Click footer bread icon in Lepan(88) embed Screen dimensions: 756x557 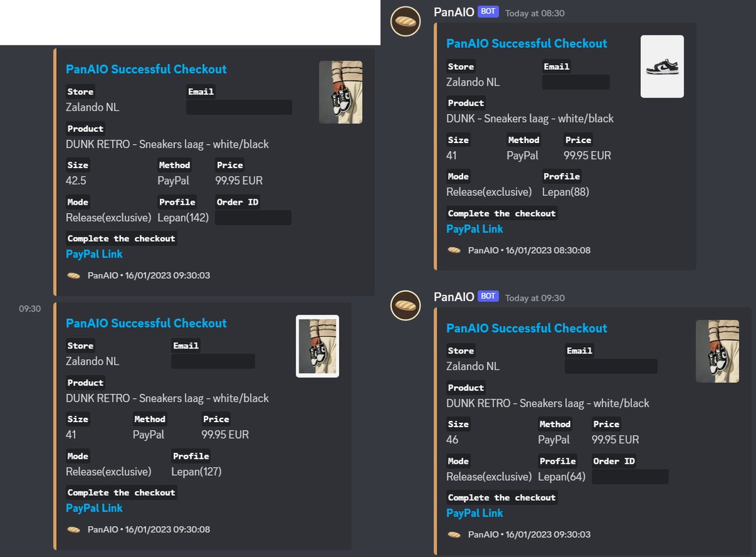pyautogui.click(x=454, y=250)
